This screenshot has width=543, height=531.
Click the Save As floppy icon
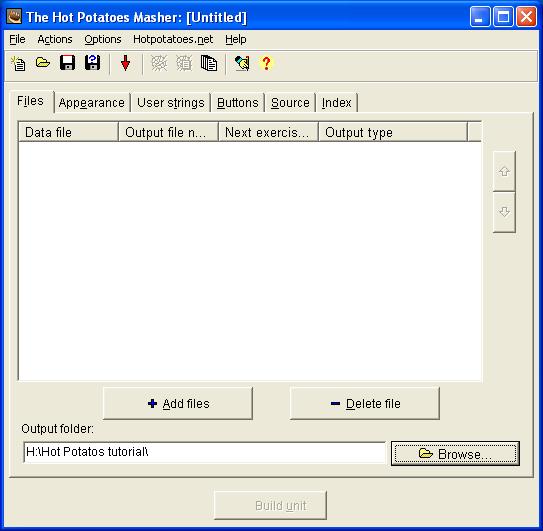(92, 63)
